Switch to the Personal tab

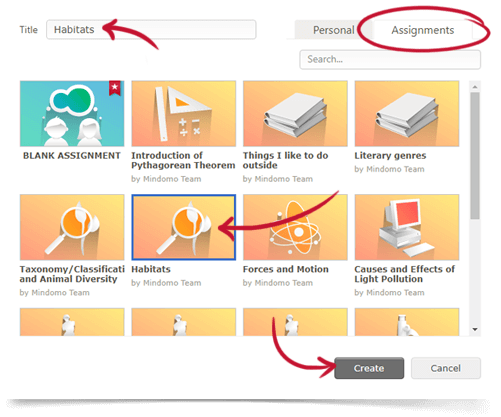(333, 30)
